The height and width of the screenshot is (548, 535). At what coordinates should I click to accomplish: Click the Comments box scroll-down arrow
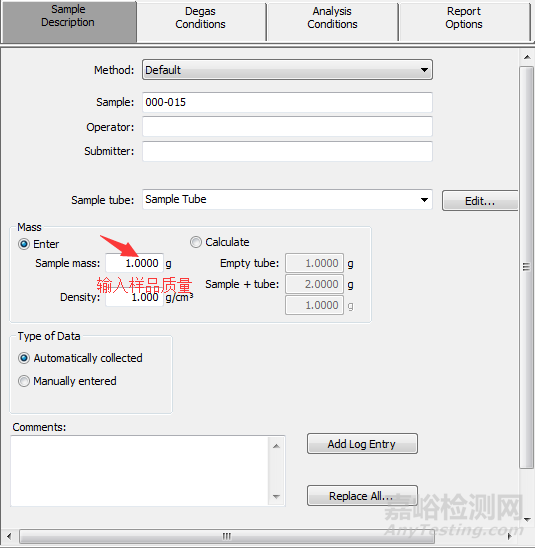pos(276,497)
